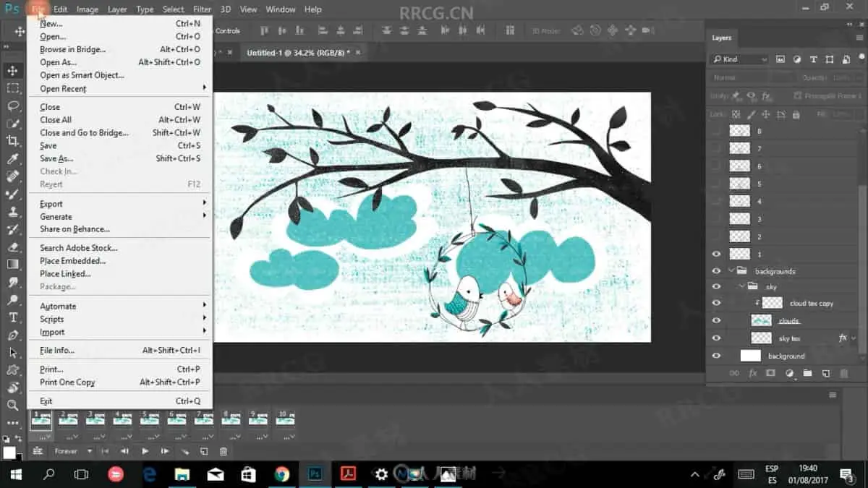The image size is (868, 488).
Task: Select the Horizontal Type tool
Action: coord(12,318)
